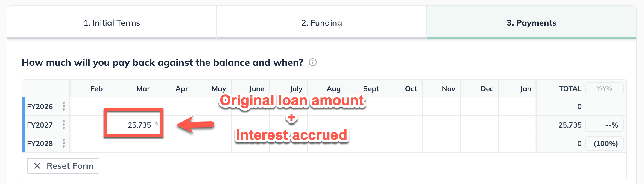
Task: Toggle the Y/Y% display option
Action: pyautogui.click(x=604, y=88)
